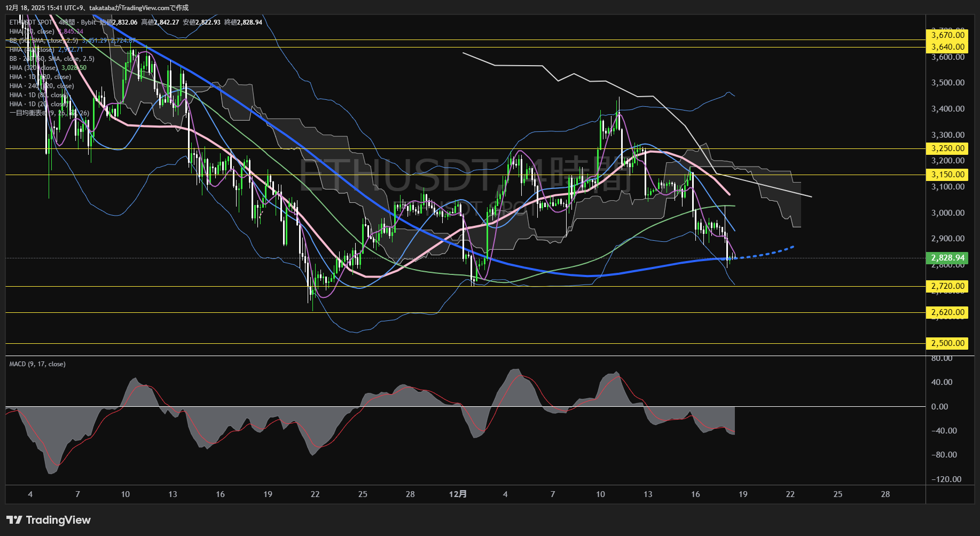Click the TradingView logo icon
This screenshot has height=536, width=980.
point(14,520)
